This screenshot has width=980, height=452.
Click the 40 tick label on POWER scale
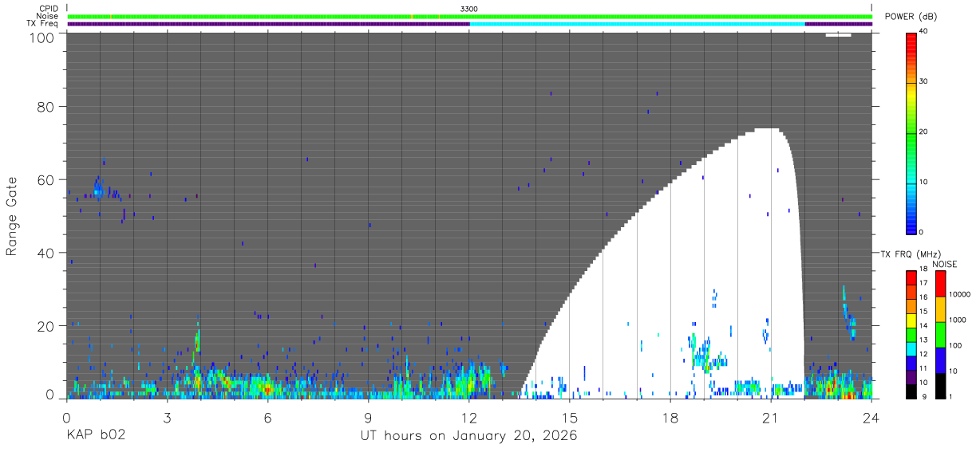coord(924,32)
